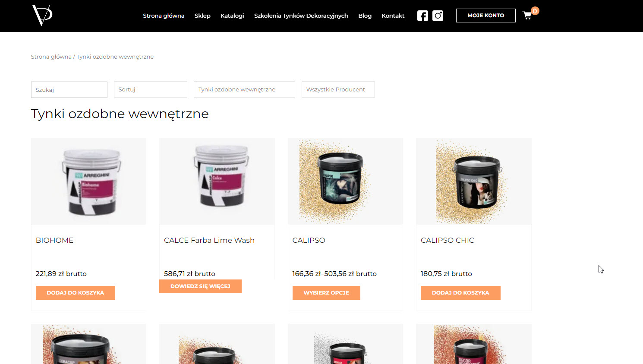Click the VD site logo
643x364 pixels.
[42, 16]
